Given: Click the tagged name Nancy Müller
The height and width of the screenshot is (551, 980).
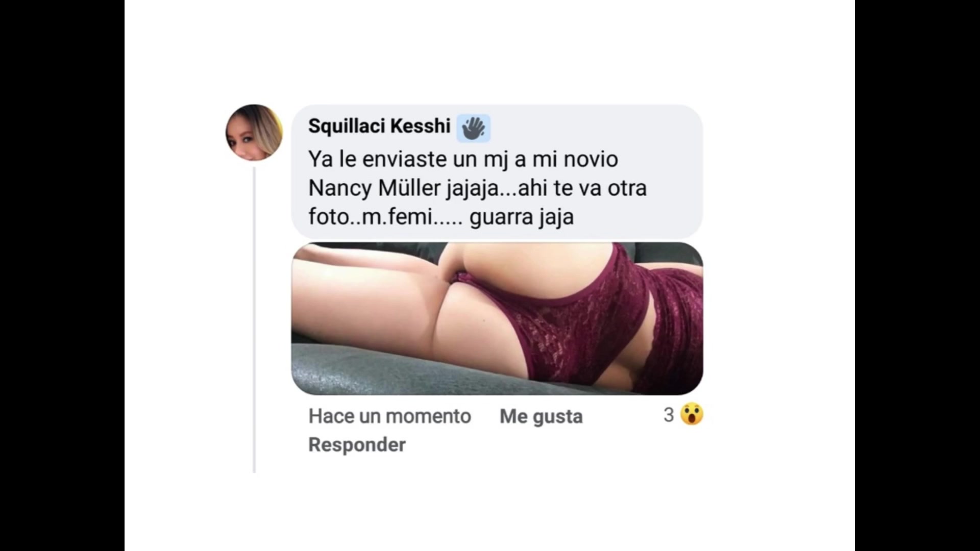Looking at the screenshot, I should click(375, 188).
